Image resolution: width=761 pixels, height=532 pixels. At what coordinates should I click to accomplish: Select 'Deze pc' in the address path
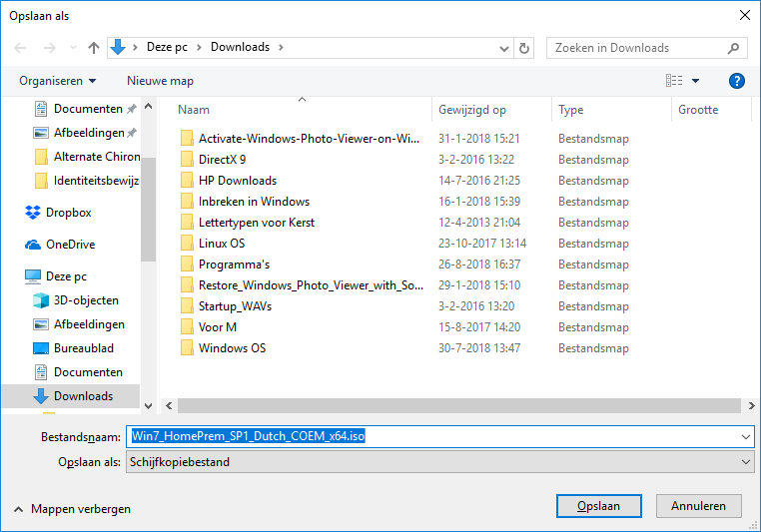167,47
